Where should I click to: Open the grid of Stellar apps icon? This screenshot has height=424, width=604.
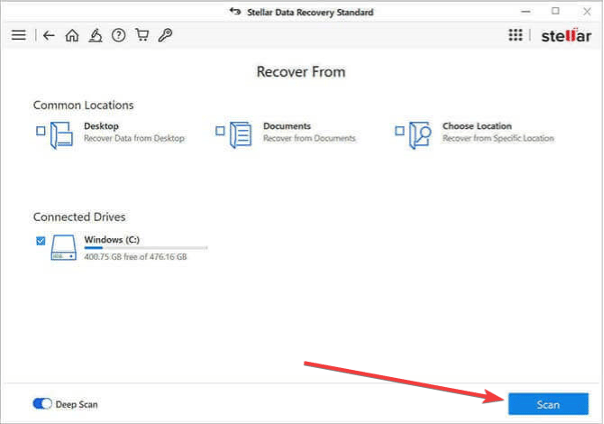[x=515, y=35]
